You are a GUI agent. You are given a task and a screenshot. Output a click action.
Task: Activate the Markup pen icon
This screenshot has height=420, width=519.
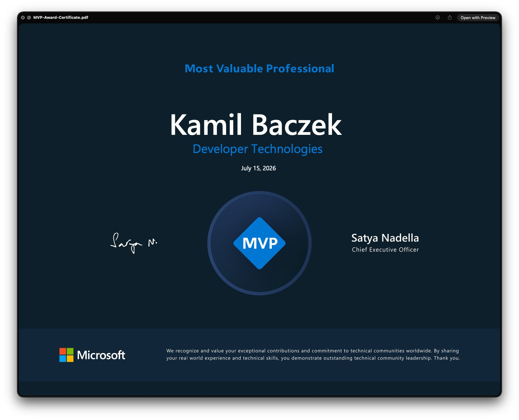coord(438,18)
